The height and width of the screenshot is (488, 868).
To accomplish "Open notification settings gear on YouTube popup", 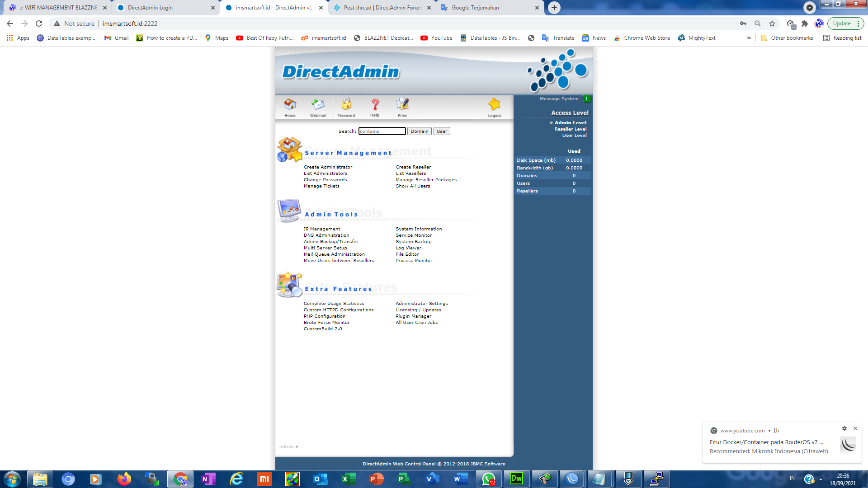I will (844, 428).
